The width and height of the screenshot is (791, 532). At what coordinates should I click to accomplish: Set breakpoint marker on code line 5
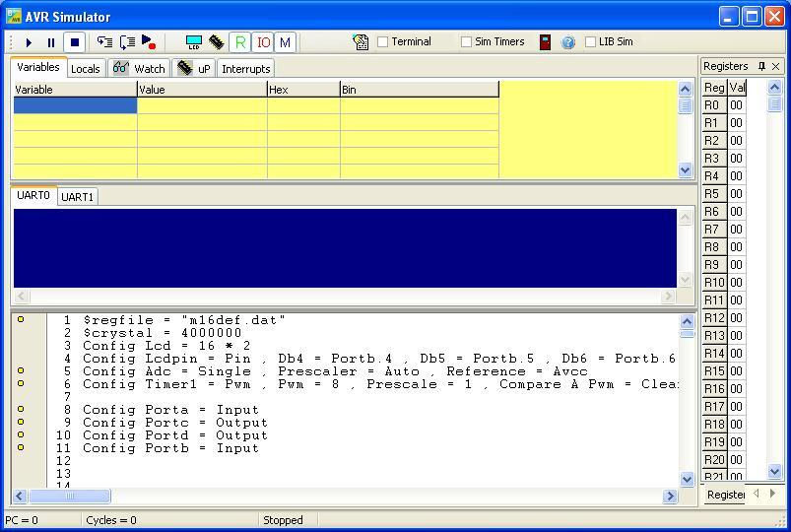point(21,370)
